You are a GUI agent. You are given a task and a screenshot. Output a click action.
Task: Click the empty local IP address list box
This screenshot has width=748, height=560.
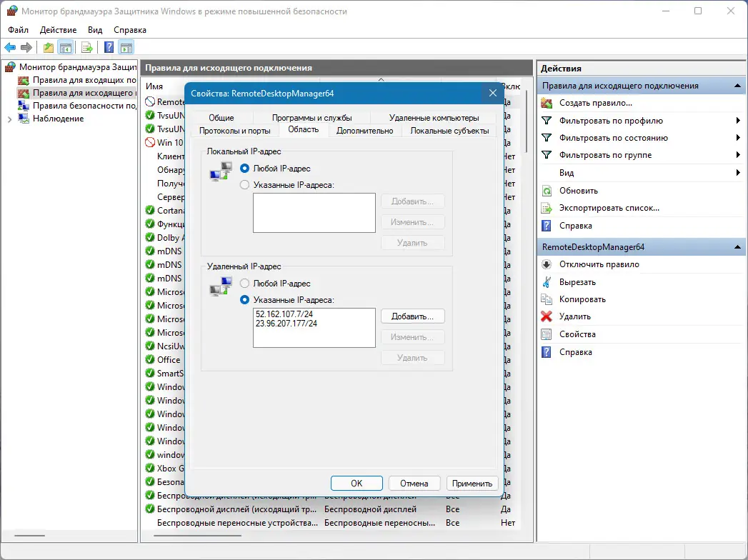click(x=314, y=213)
